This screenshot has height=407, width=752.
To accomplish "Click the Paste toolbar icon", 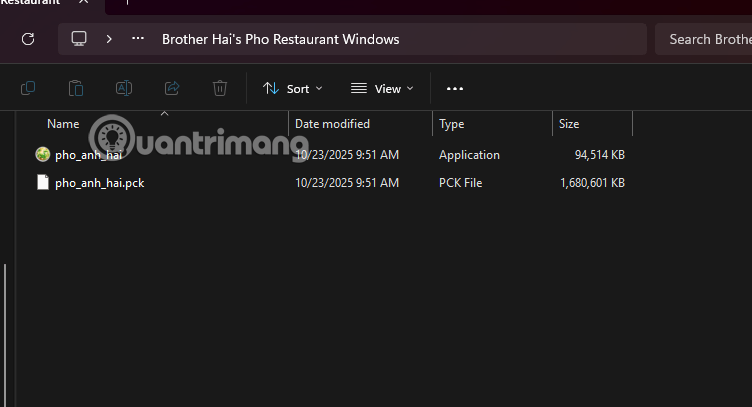I will 76,89.
